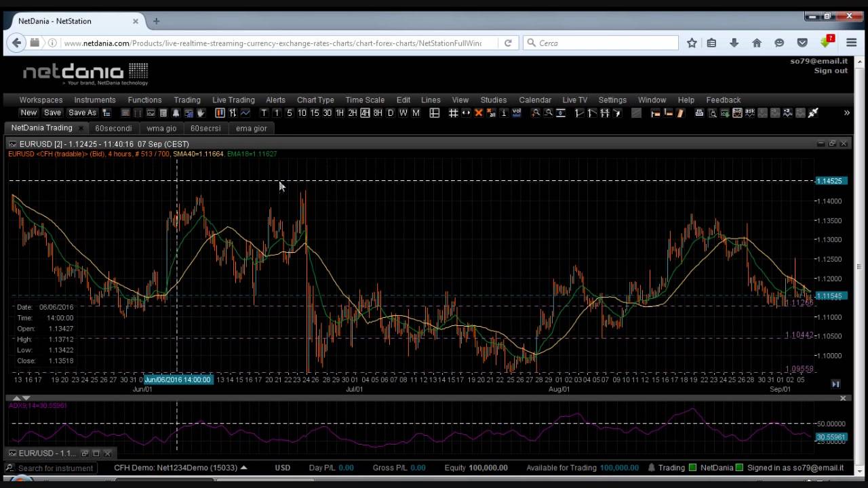The width and height of the screenshot is (868, 488).
Task: Switch to the 60secondi workspace tab
Action: [x=114, y=128]
